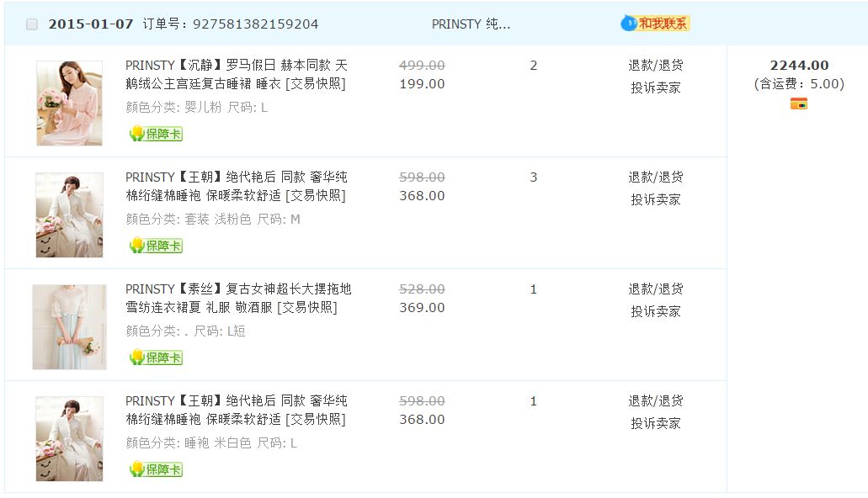Viewport: 868px width, 498px height.
Task: Select the order checkbox dated 2015-01-07
Action: pyautogui.click(x=32, y=24)
